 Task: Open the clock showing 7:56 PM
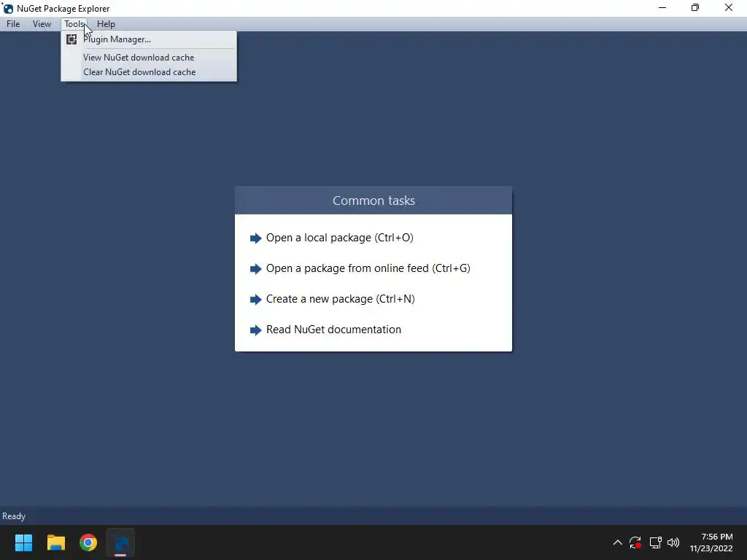(711, 542)
